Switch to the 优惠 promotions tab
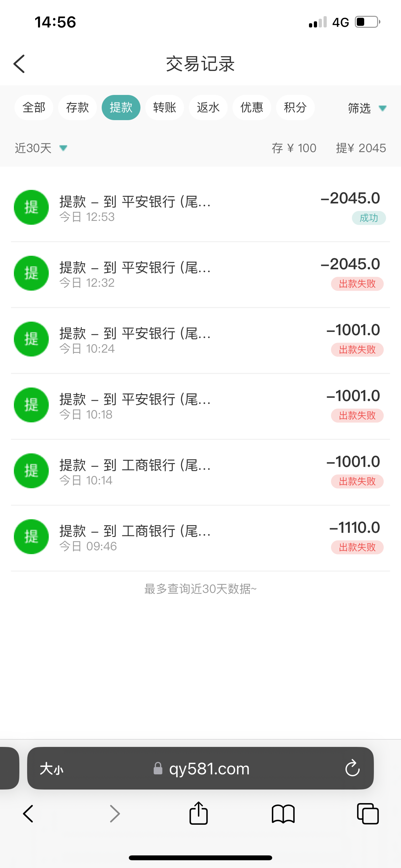401x868 pixels. pyautogui.click(x=252, y=108)
